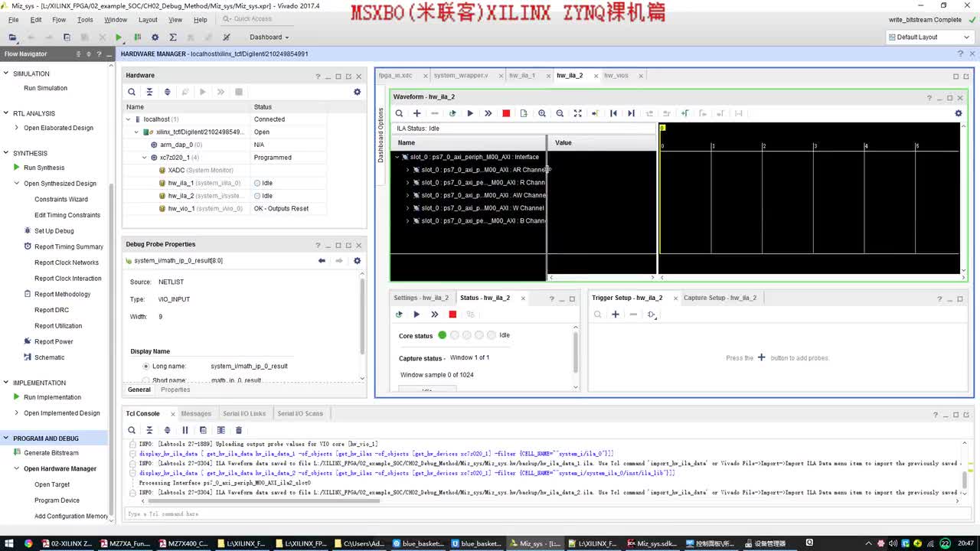This screenshot has width=980, height=551.
Task: Collapse the xilinx_tcf/Digilent node
Action: point(136,132)
